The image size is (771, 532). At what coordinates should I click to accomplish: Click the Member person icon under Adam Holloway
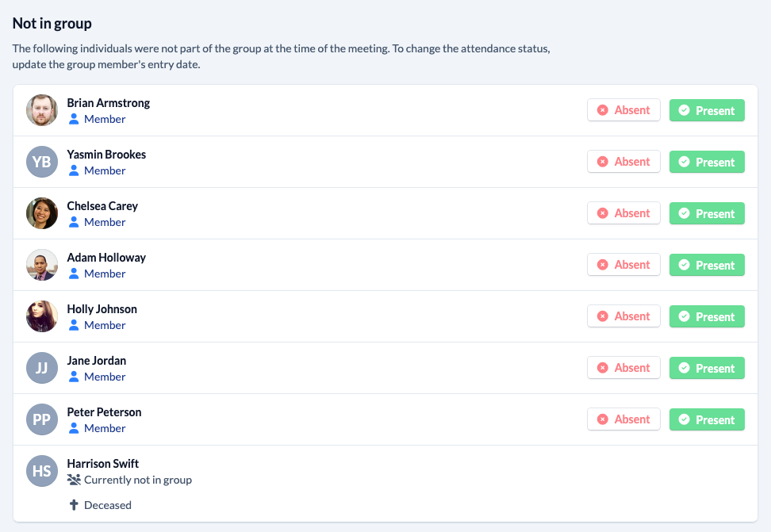coord(74,274)
